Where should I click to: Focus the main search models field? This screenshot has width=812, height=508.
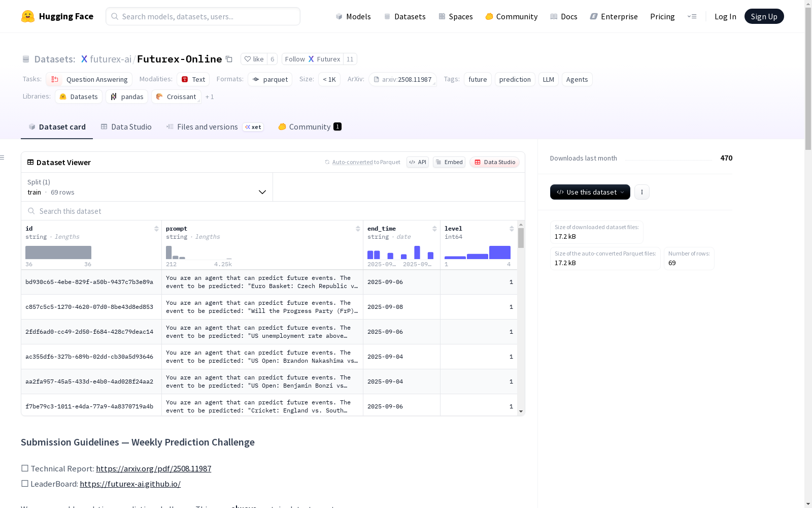coord(203,16)
